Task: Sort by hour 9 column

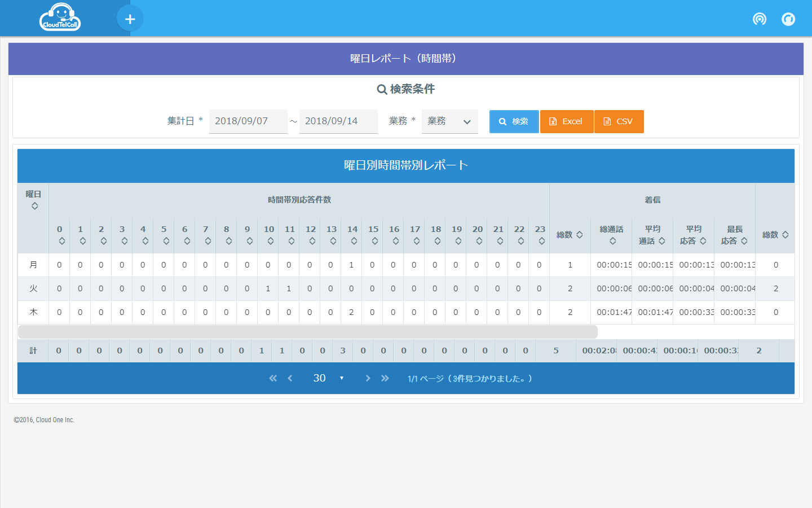Action: (x=250, y=241)
